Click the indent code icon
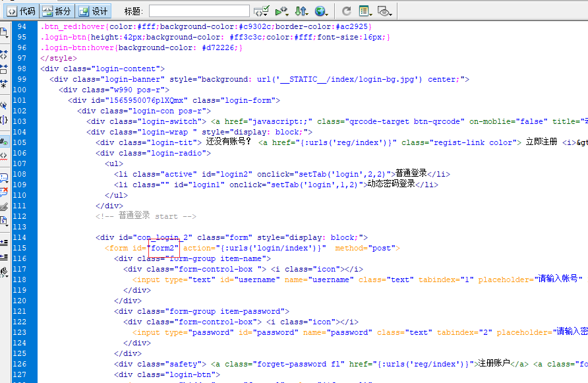Image resolution: width=588 pixels, height=383 pixels. click(x=5, y=243)
